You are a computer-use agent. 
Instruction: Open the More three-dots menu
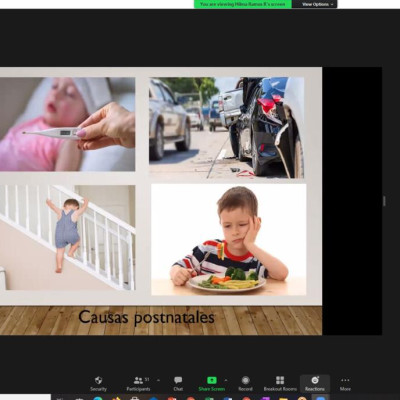[345, 380]
